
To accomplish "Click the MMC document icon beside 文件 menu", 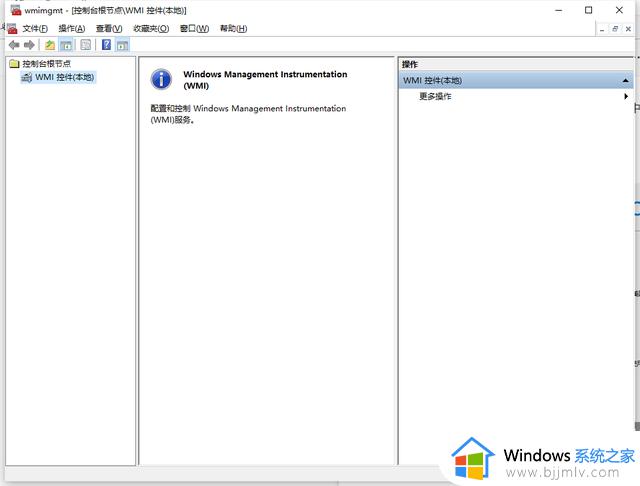I will 12,29.
